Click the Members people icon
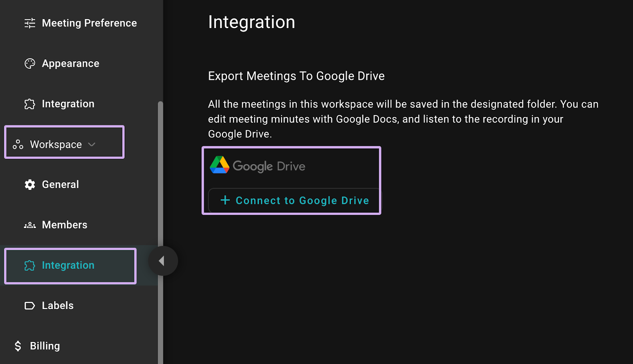The image size is (633, 364). (x=30, y=225)
